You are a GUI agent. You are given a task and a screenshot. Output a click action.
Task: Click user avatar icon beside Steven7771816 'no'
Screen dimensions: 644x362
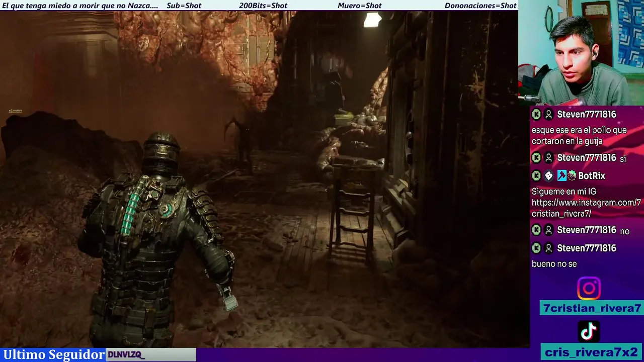pos(549,230)
